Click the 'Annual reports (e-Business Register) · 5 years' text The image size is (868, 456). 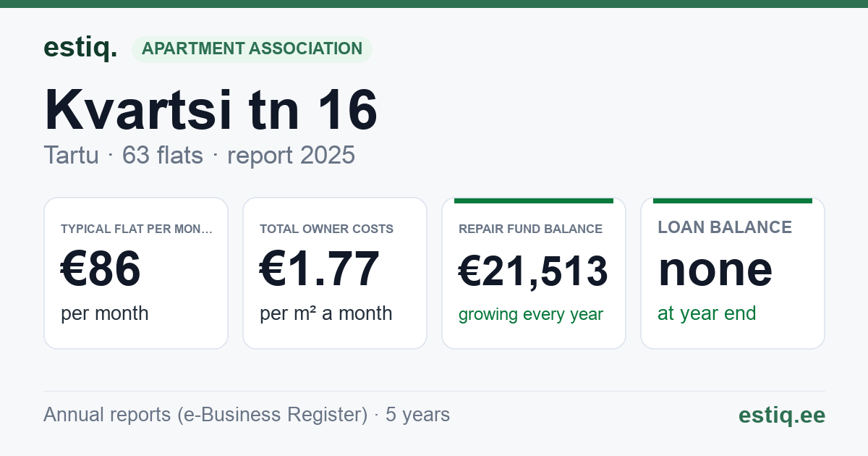(247, 415)
